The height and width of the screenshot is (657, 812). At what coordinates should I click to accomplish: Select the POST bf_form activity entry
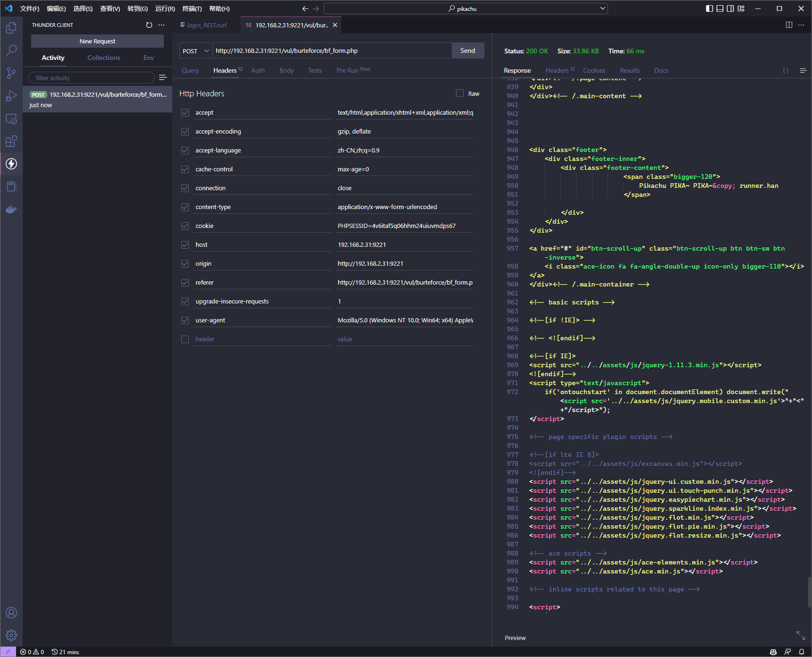pyautogui.click(x=97, y=99)
